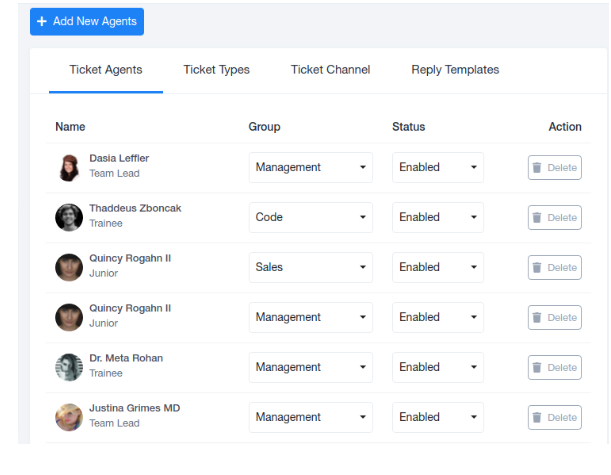Viewport: 611px width, 475px height.
Task: Click Thaddeus Zboncak's avatar
Action: click(x=69, y=217)
